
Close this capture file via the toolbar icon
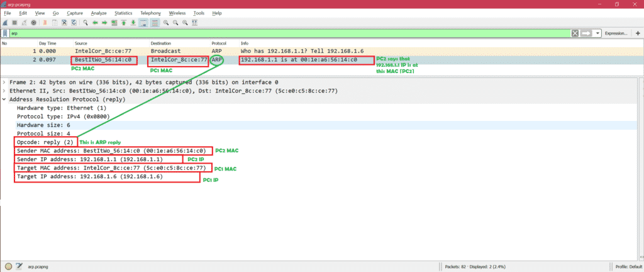(x=64, y=23)
